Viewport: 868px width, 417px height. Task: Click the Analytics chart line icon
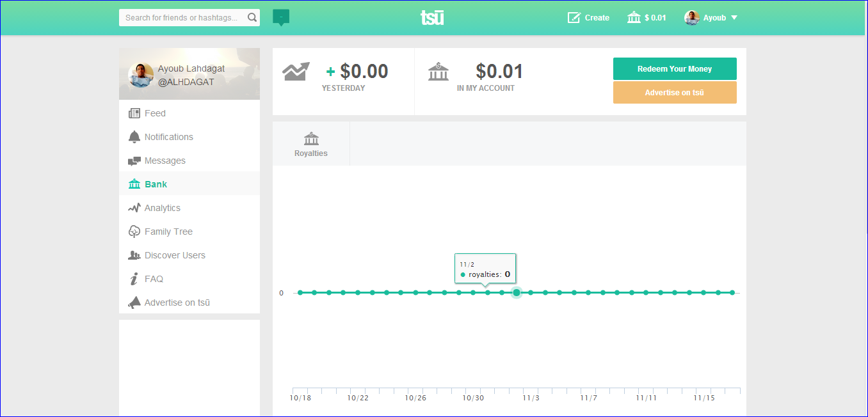pyautogui.click(x=134, y=208)
